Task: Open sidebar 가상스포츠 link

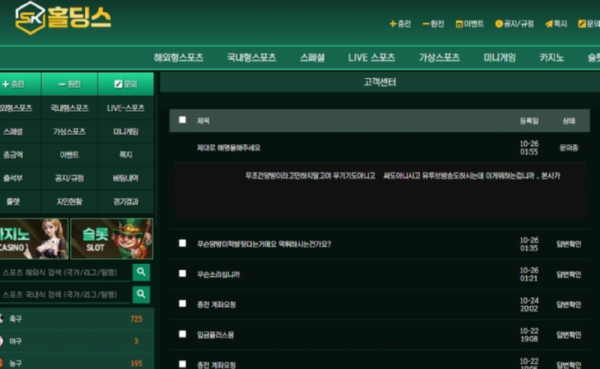Action: coord(69,132)
